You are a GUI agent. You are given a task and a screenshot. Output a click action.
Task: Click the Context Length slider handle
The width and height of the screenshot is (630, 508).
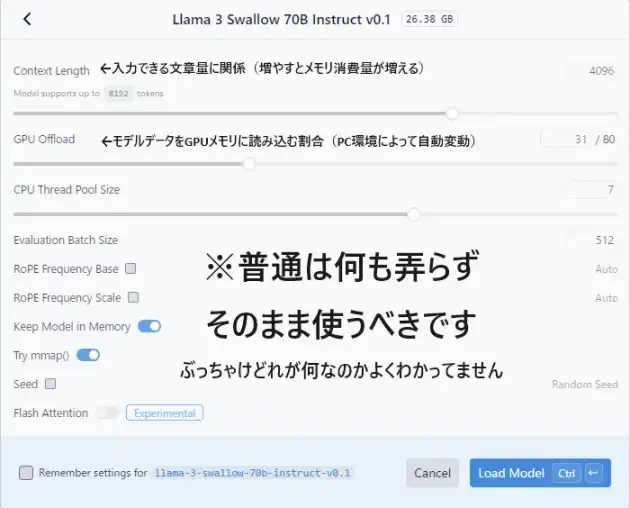(x=452, y=114)
